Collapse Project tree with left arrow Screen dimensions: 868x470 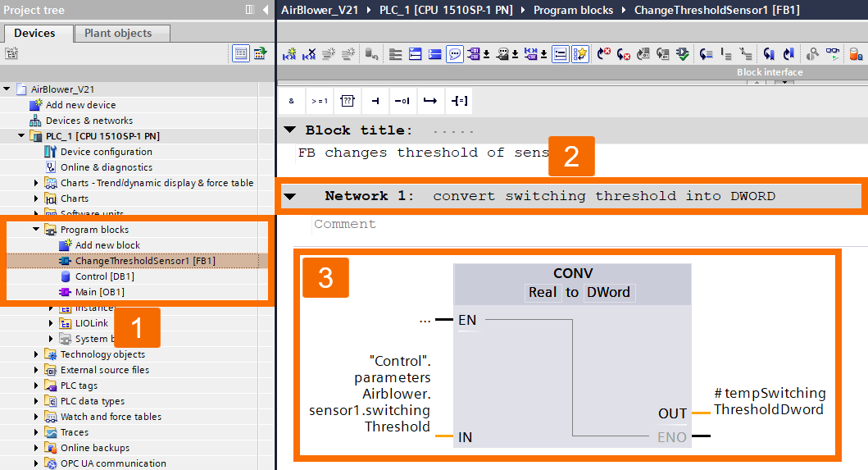tap(266, 9)
